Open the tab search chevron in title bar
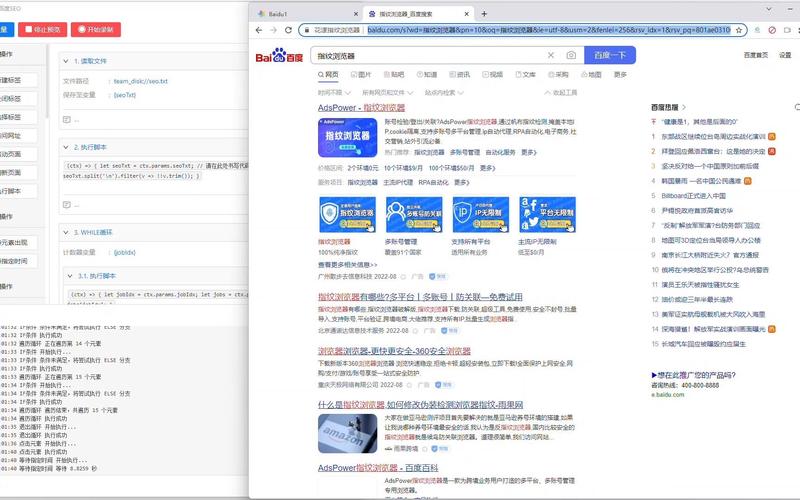 pos(768,9)
